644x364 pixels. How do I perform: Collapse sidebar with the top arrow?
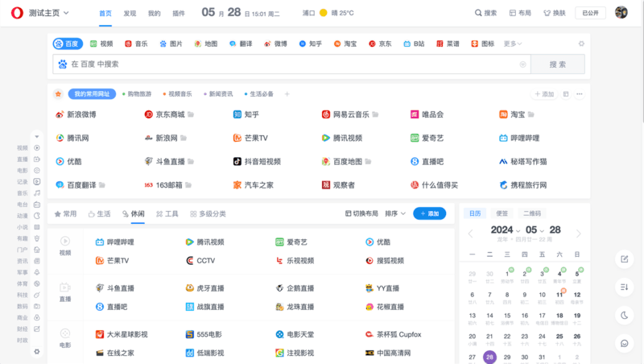(x=37, y=136)
